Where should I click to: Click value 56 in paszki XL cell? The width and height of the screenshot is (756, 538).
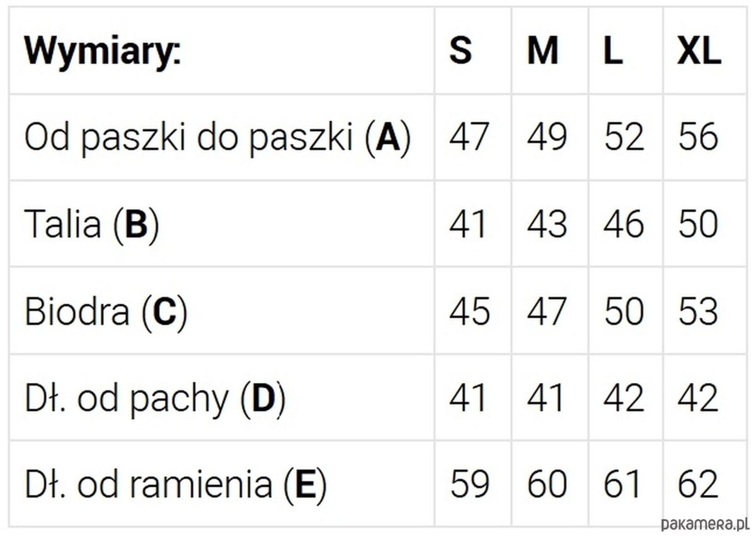tap(698, 137)
